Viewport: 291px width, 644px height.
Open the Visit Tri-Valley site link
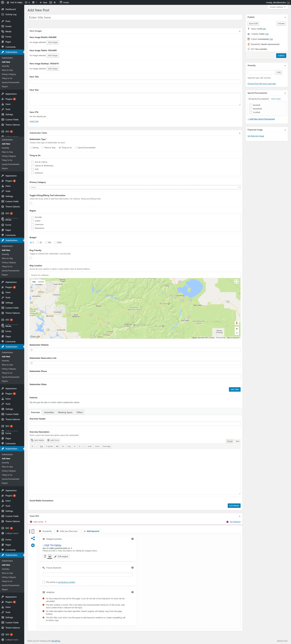(15, 3)
